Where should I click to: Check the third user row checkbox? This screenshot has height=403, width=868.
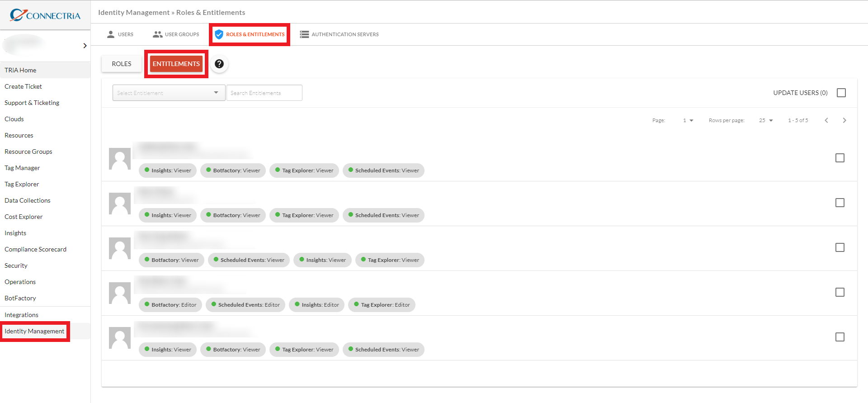(840, 247)
